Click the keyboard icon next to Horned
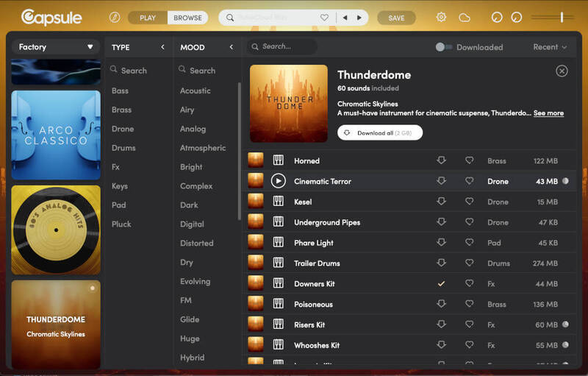This screenshot has height=376, width=588. 279,160
